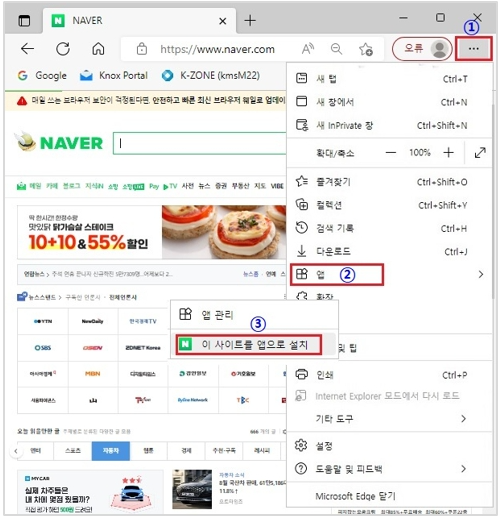Image resolution: width=504 pixels, height=520 pixels.
Task: Open the Pay service link
Action: 154,186
